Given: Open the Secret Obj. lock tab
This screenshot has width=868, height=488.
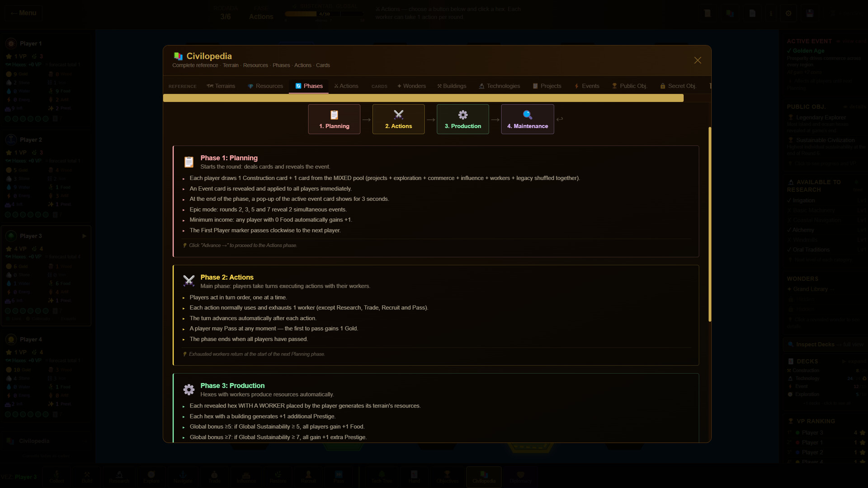Looking at the screenshot, I should 678,86.
